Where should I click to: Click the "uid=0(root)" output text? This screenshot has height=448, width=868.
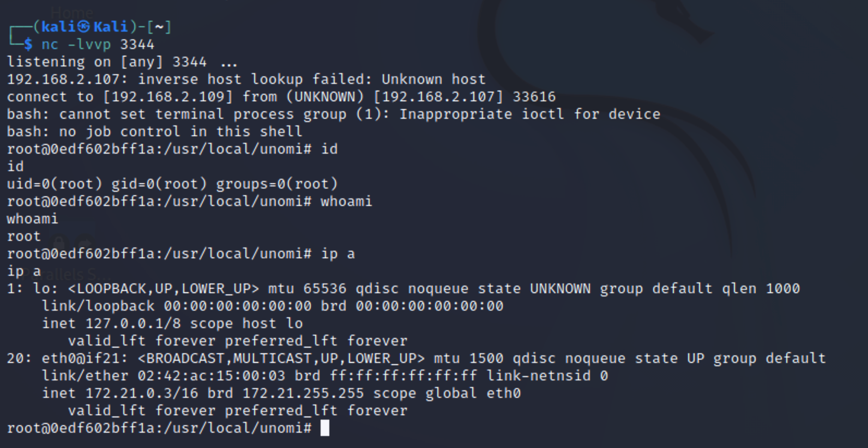point(55,184)
